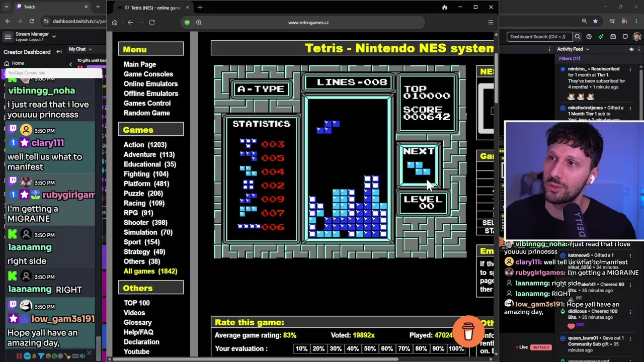The height and width of the screenshot is (362, 644).
Task: Click the Filters (11) link in Activity Feed
Action: pos(570,58)
